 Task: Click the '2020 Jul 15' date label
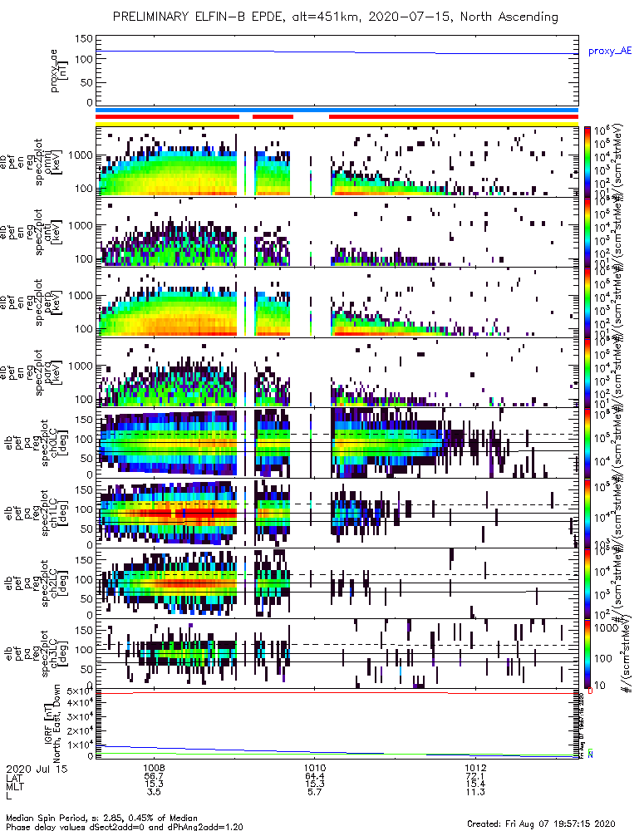pos(37,768)
